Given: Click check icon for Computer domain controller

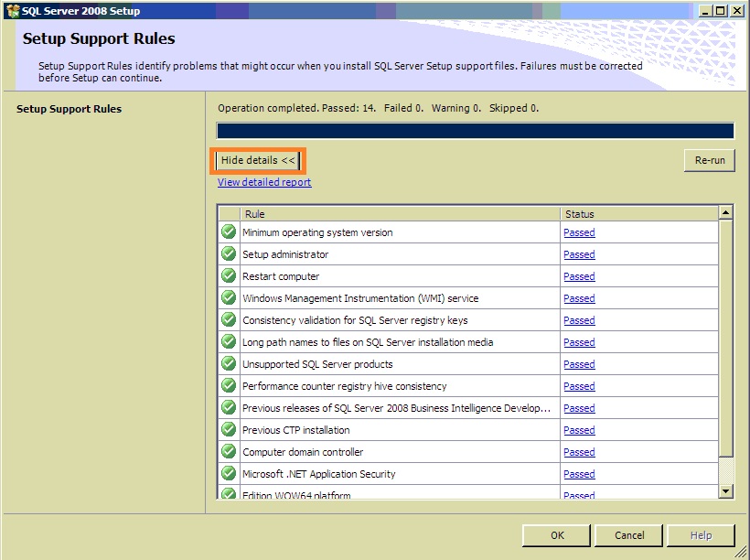Looking at the screenshot, I should click(229, 452).
